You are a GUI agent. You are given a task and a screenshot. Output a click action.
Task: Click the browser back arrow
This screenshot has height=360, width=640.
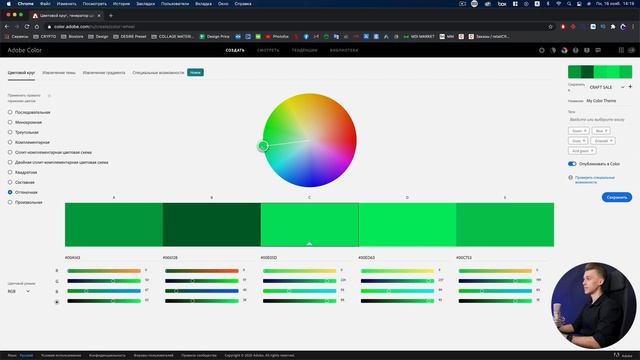[x=7, y=27]
